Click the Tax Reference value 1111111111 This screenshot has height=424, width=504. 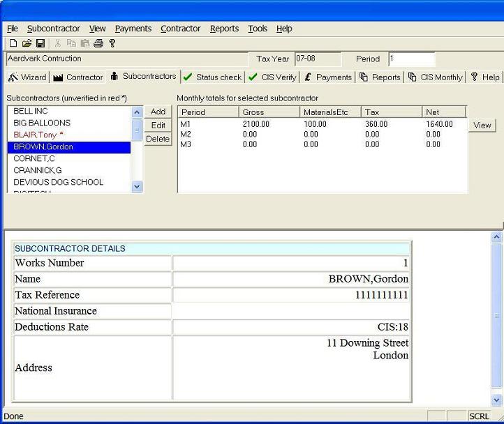382,295
